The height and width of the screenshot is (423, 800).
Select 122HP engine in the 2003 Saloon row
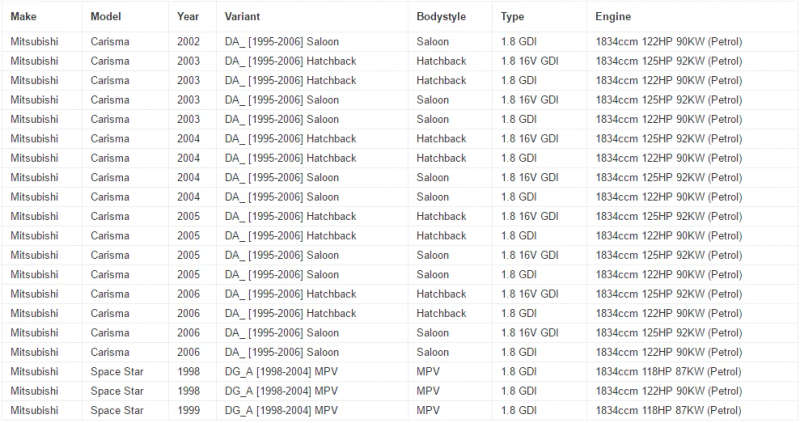click(669, 119)
